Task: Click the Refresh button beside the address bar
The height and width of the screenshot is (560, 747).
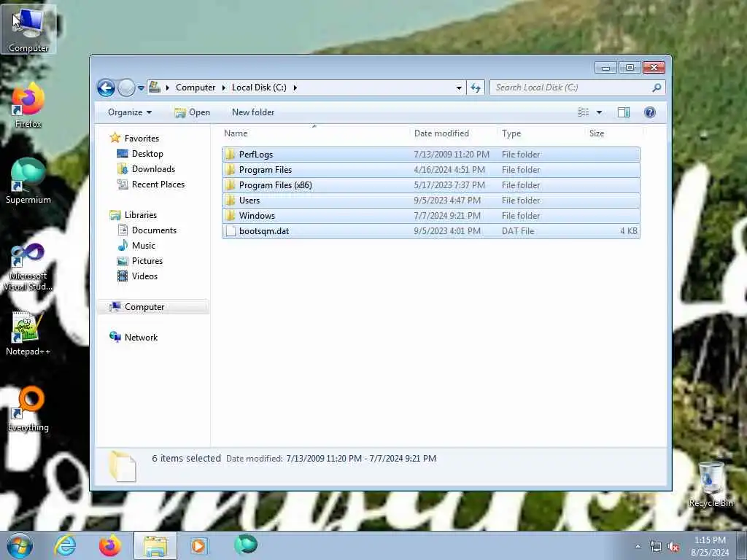Action: [476, 87]
